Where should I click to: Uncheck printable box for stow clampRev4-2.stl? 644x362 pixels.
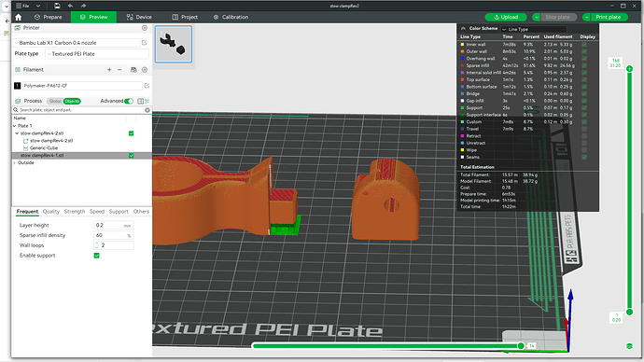point(131,133)
